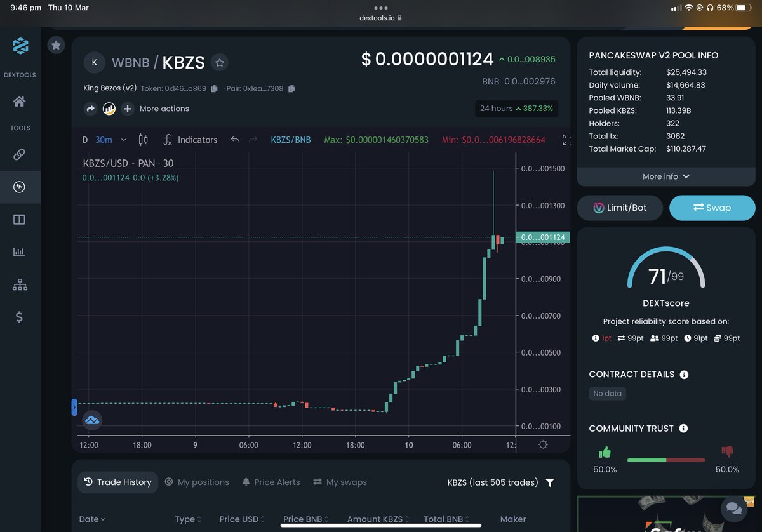Click More actions text link

(x=164, y=109)
